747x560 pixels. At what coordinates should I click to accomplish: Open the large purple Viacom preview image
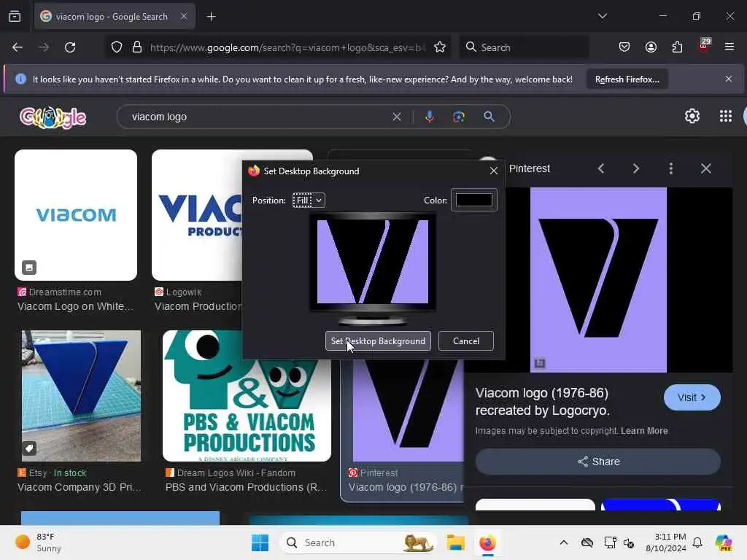tap(598, 280)
